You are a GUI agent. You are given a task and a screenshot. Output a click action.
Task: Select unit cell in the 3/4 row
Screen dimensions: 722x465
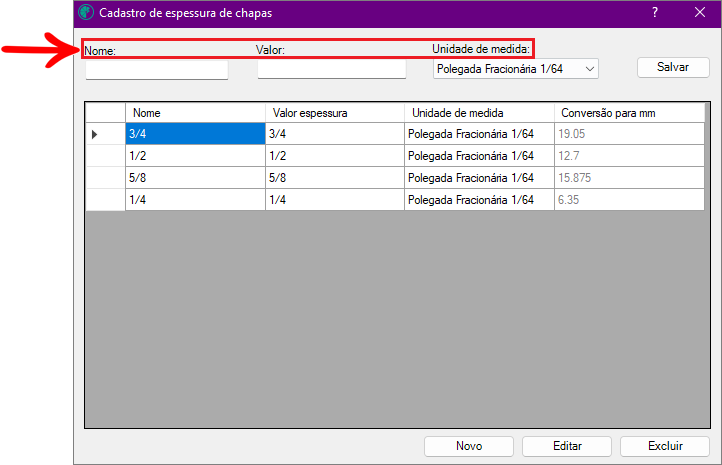479,134
